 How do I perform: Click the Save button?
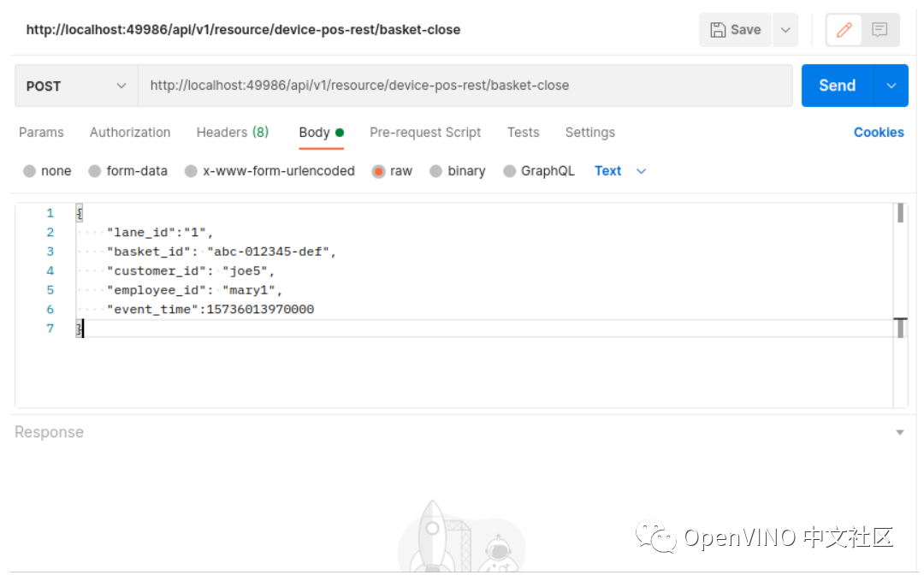pos(735,30)
